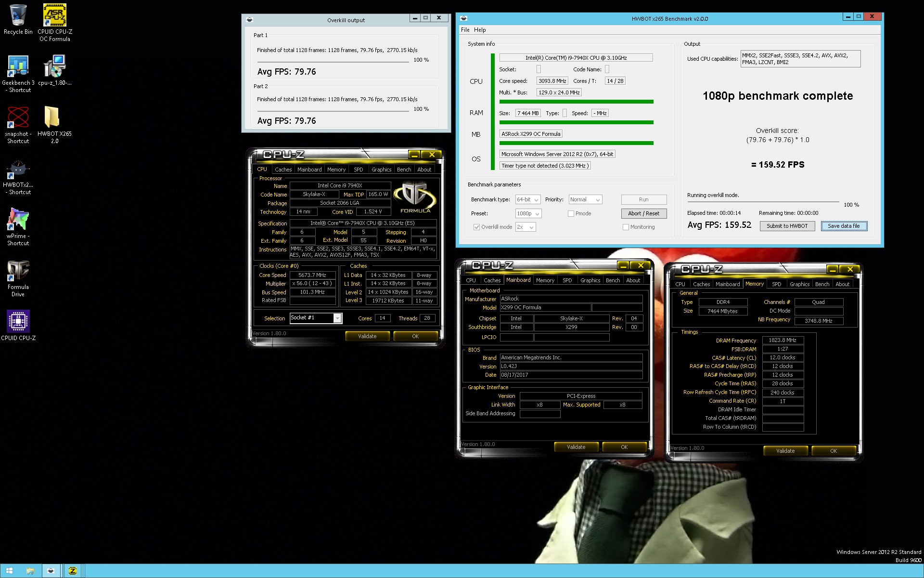924x578 pixels.
Task: Select CPU-Z yellow Z taskbar icon
Action: coord(73,571)
